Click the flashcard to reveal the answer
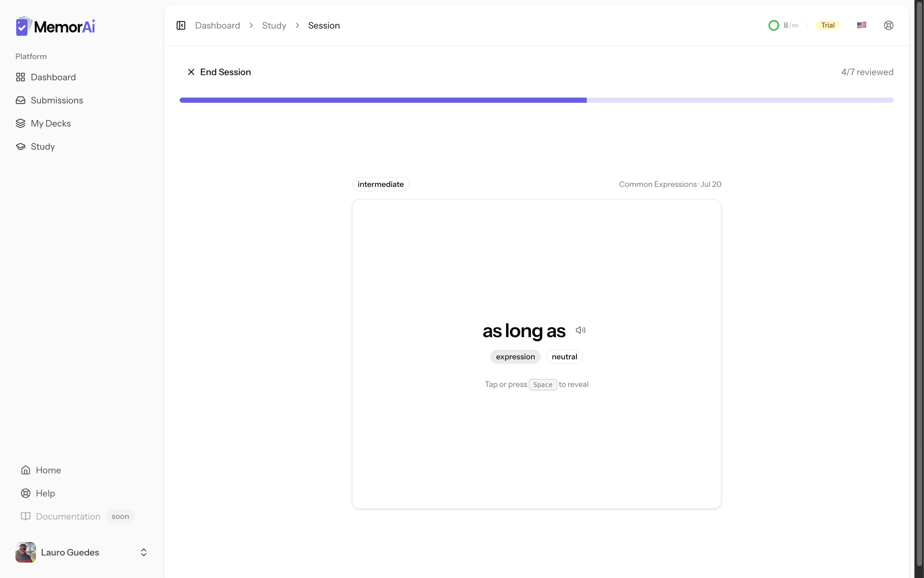 coord(536,354)
